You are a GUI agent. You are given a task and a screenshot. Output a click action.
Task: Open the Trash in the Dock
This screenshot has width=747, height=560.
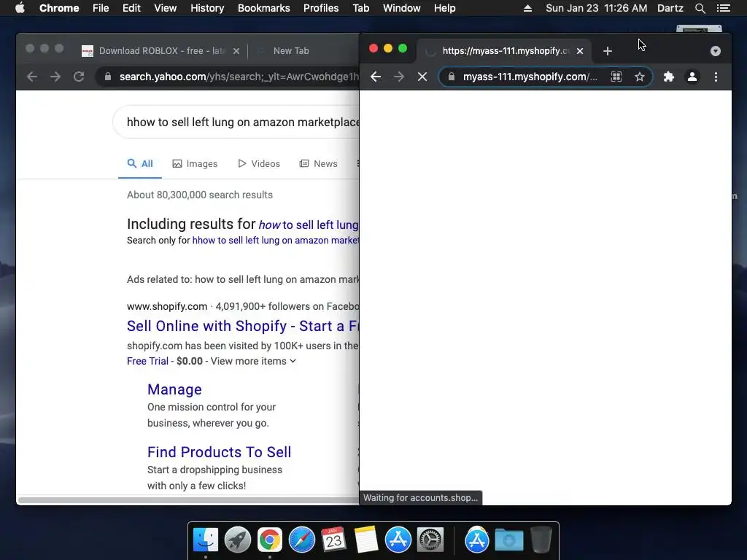coord(541,540)
